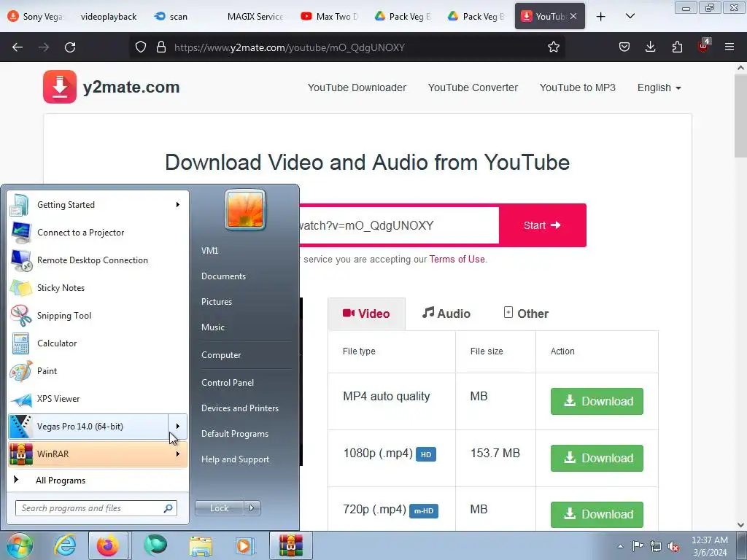
Task: Switch to Max Two YouTube browser tab
Action: pos(329,17)
